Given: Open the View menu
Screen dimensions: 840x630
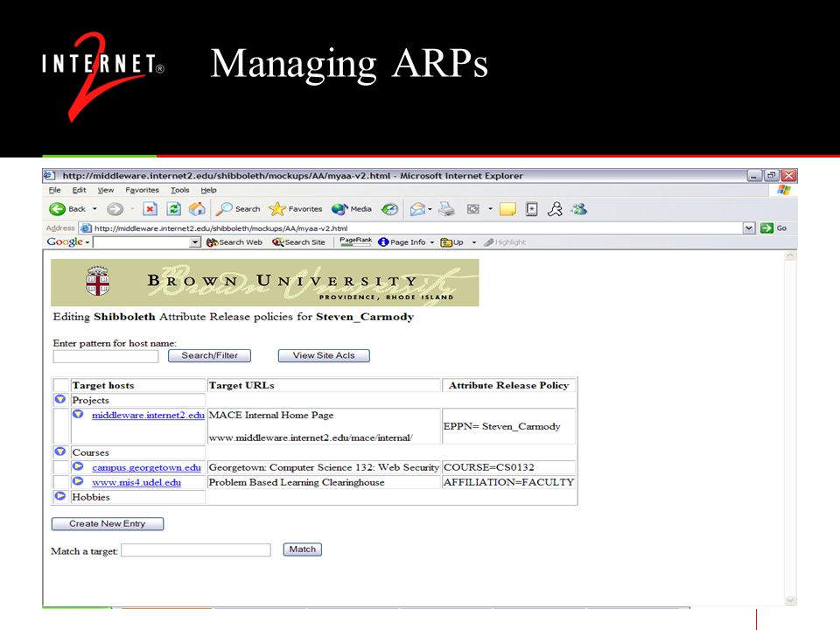Looking at the screenshot, I should (106, 190).
